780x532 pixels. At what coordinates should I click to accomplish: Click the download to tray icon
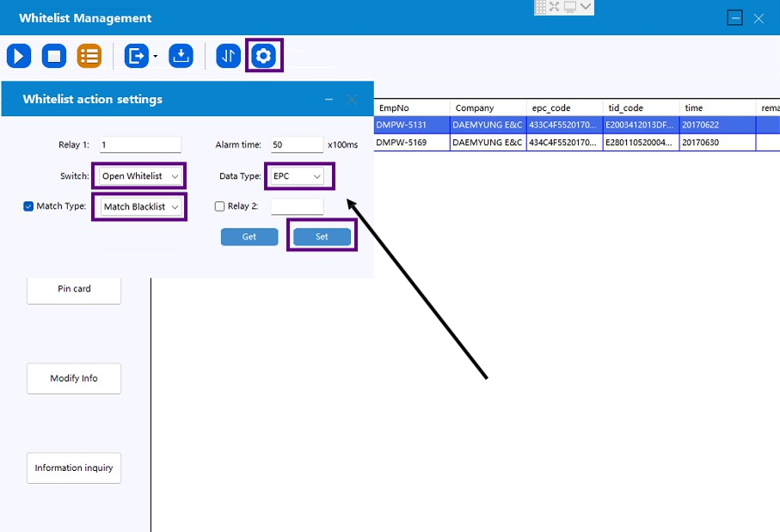[x=181, y=56]
